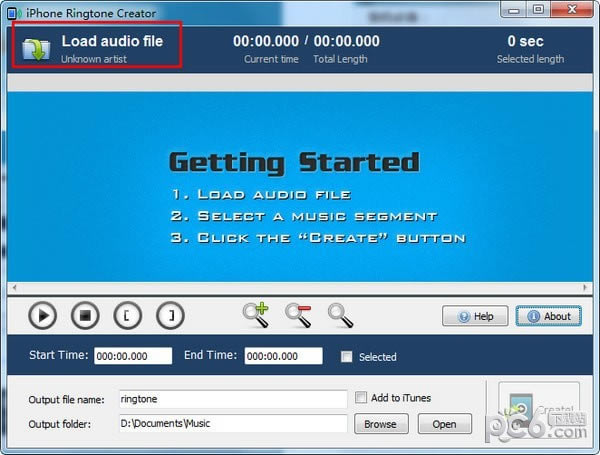Click the Unknown artist label

pyautogui.click(x=94, y=59)
